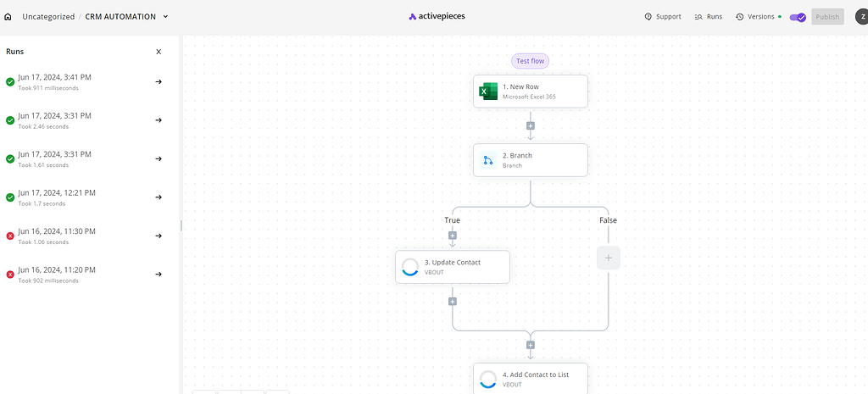Click the panel resize handle beside Runs list
Viewport: 868px width, 394px height.
(x=181, y=225)
